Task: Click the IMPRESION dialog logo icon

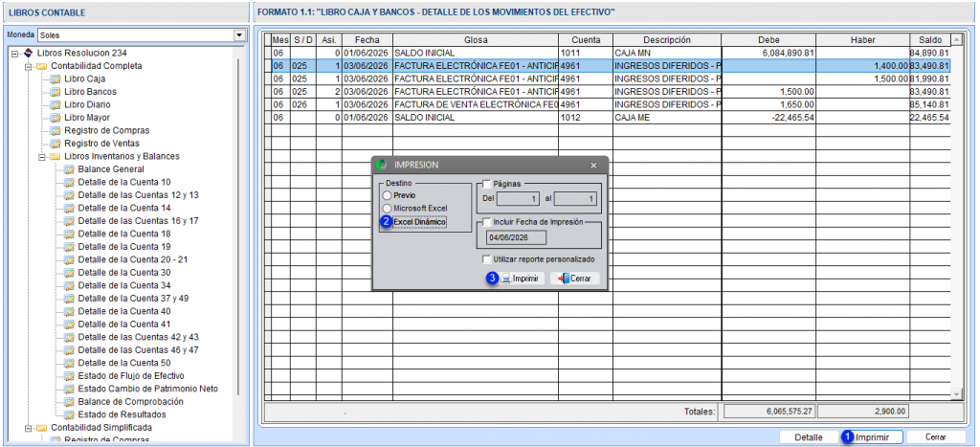Action: [x=382, y=165]
